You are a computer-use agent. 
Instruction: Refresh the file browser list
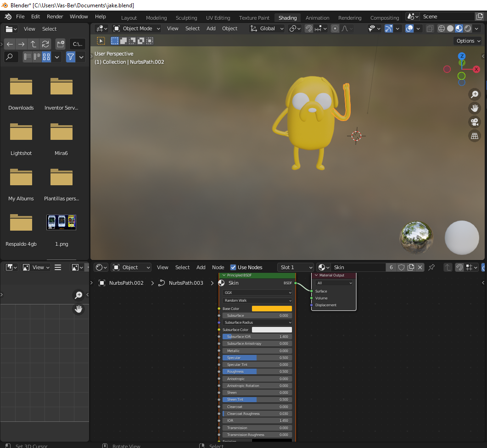(45, 44)
